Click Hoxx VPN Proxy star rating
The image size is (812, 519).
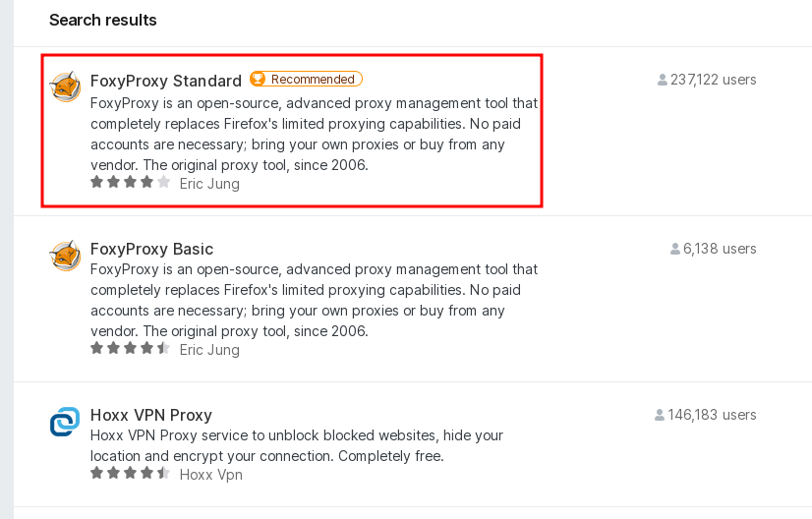130,474
